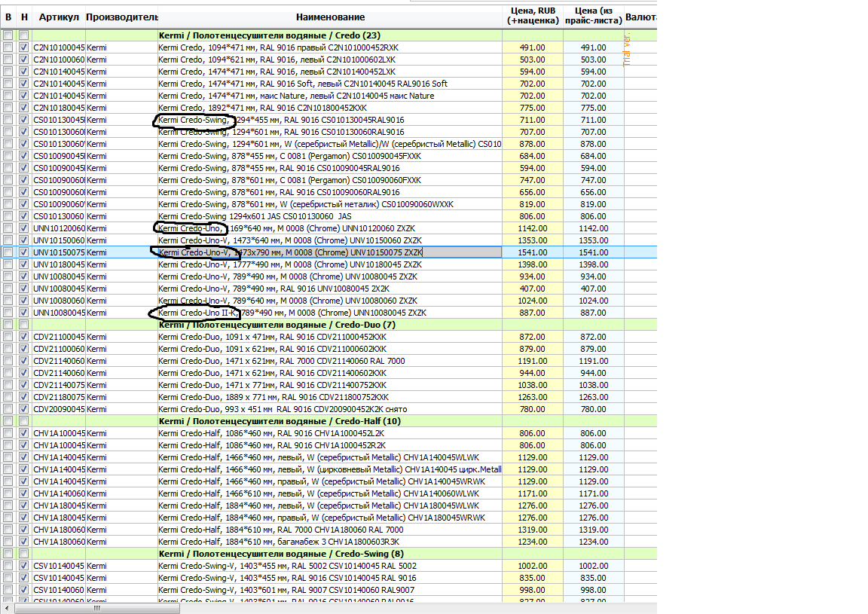The height and width of the screenshot is (614, 868).
Task: Click the 491.00 price-list price cell
Action: [594, 47]
